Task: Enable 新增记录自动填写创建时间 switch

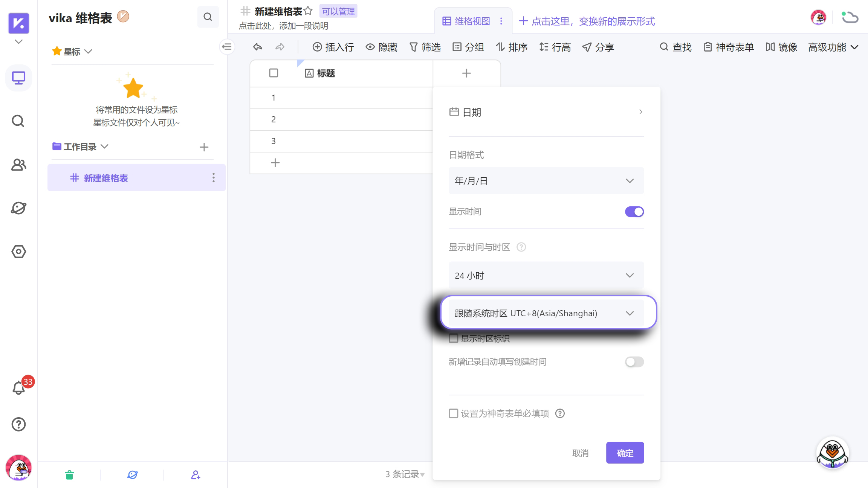Action: [634, 362]
